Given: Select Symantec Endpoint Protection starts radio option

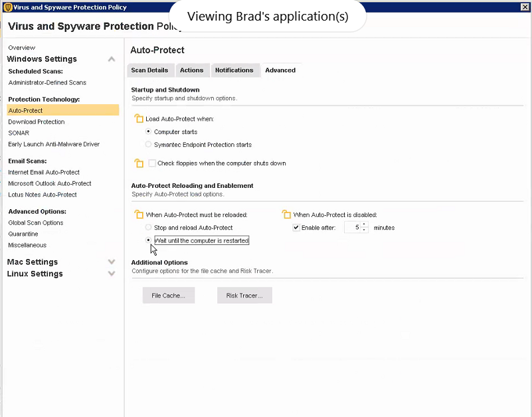Looking at the screenshot, I should point(148,144).
